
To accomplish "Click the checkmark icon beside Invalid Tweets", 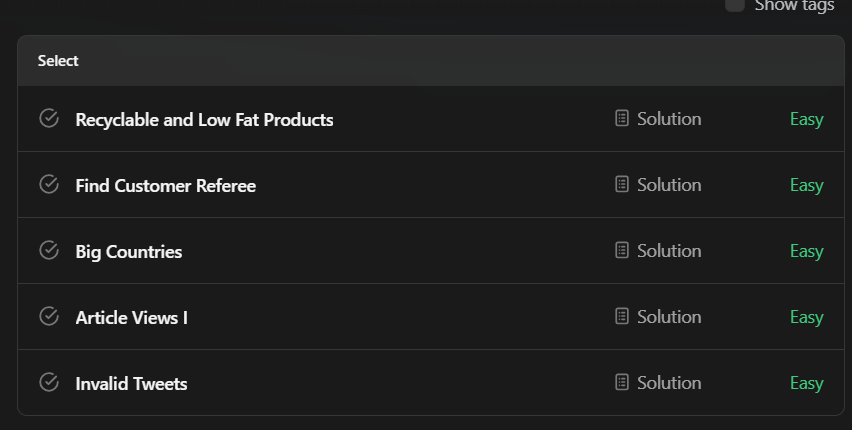I will (x=49, y=382).
